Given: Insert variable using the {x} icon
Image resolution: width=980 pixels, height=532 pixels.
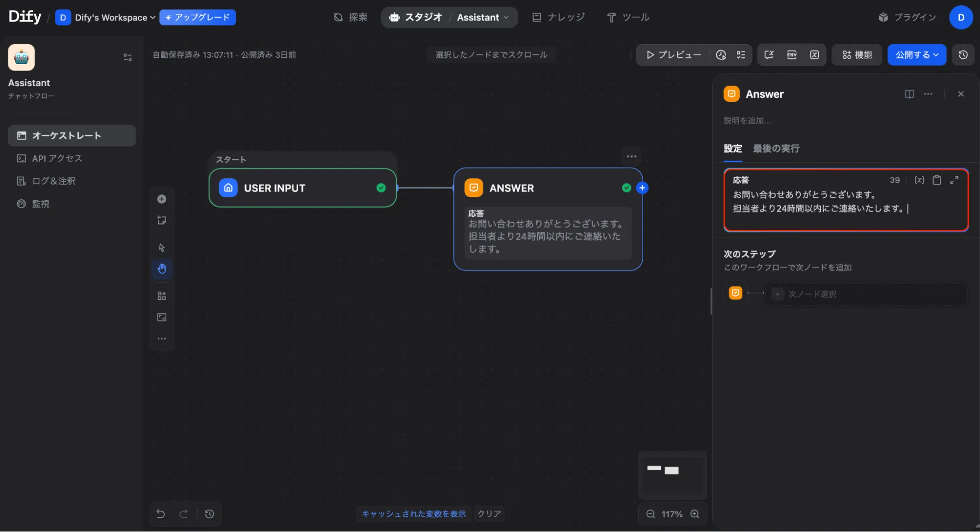Looking at the screenshot, I should [919, 180].
